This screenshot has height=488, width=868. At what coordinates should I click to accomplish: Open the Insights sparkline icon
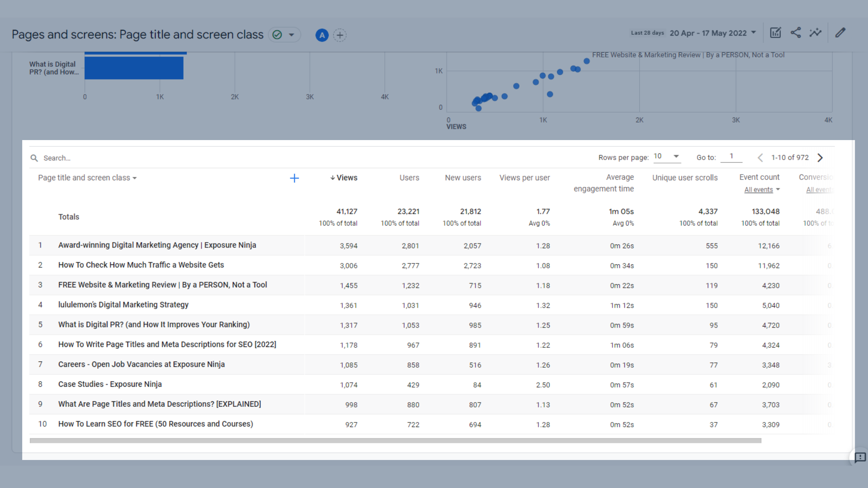(x=816, y=33)
